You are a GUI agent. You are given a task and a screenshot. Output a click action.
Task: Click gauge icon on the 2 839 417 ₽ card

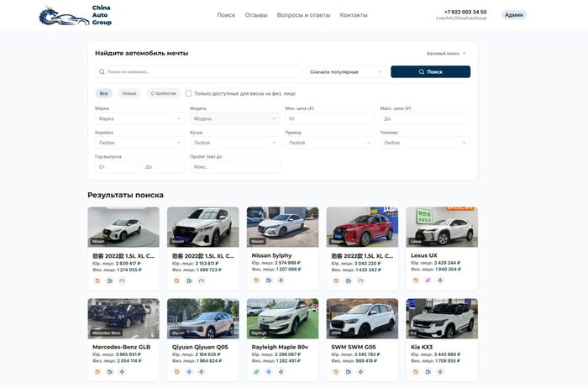click(122, 281)
